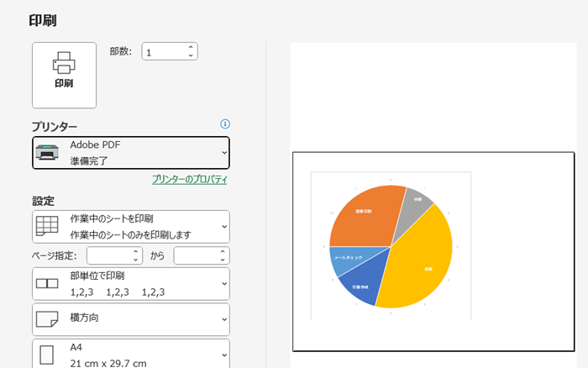Viewport: 588px width, 368px height.
Task: Click the 準備完了 printer status text
Action: tap(89, 161)
